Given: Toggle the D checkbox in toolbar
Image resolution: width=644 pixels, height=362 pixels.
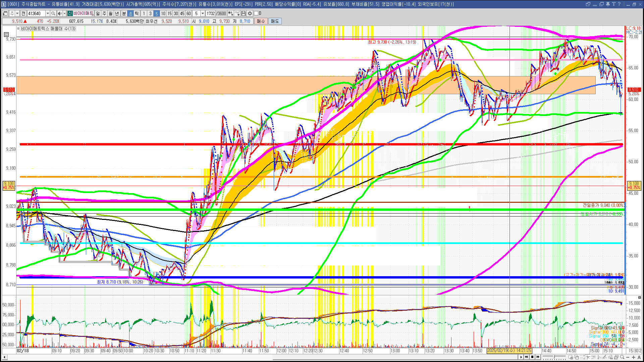Looking at the screenshot, I should pyautogui.click(x=256, y=13).
